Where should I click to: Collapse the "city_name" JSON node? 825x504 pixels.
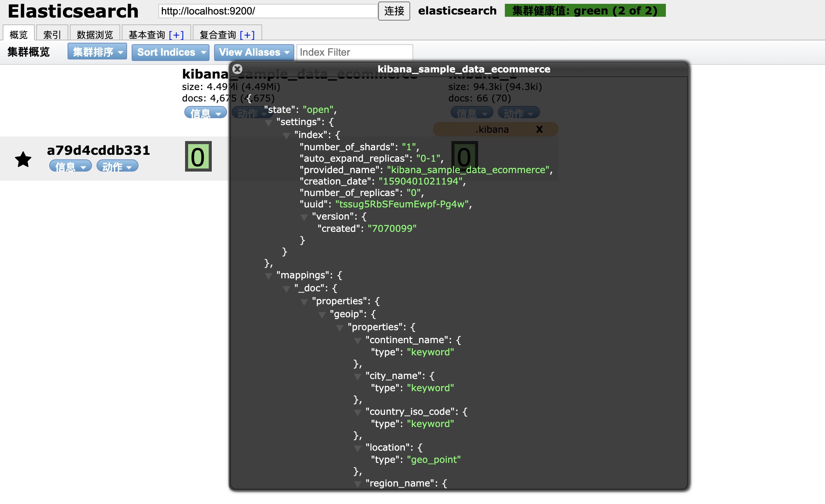358,377
